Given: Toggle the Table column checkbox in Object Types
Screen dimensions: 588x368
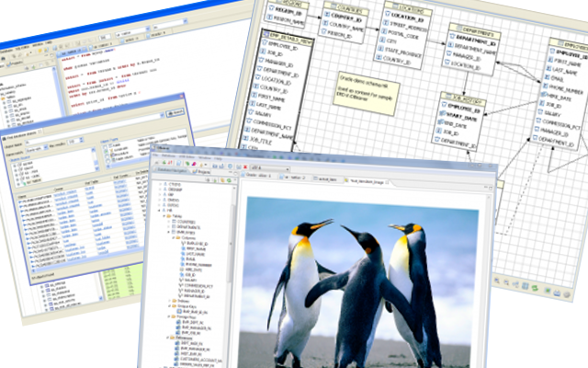Looking at the screenshot, I should tap(108, 161).
